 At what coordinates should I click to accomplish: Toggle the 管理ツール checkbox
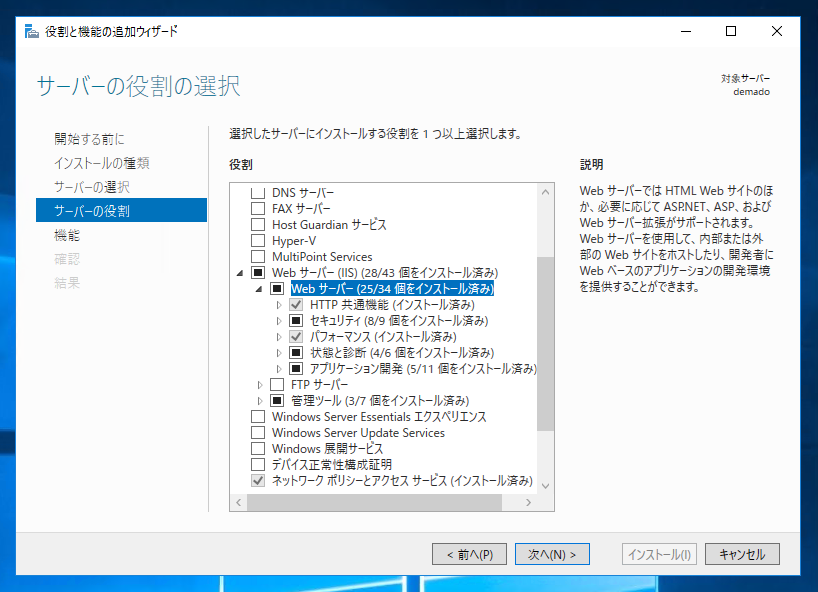point(277,401)
